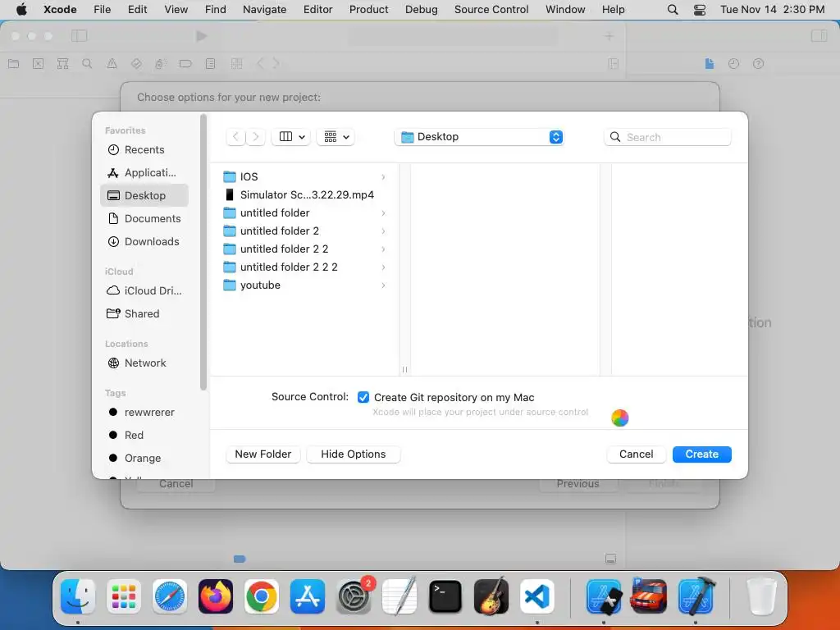Select Network in the sidebar
840x630 pixels.
coord(144,363)
